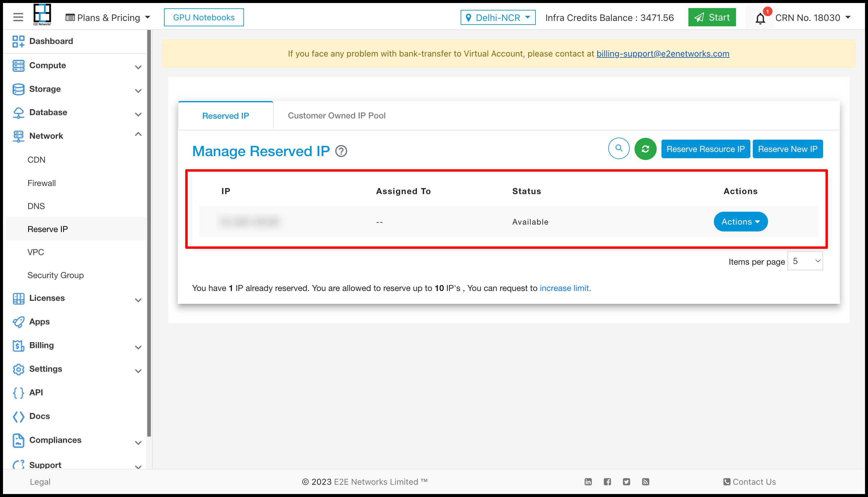Click the API braces icon
Image resolution: width=868 pixels, height=497 pixels.
19,393
